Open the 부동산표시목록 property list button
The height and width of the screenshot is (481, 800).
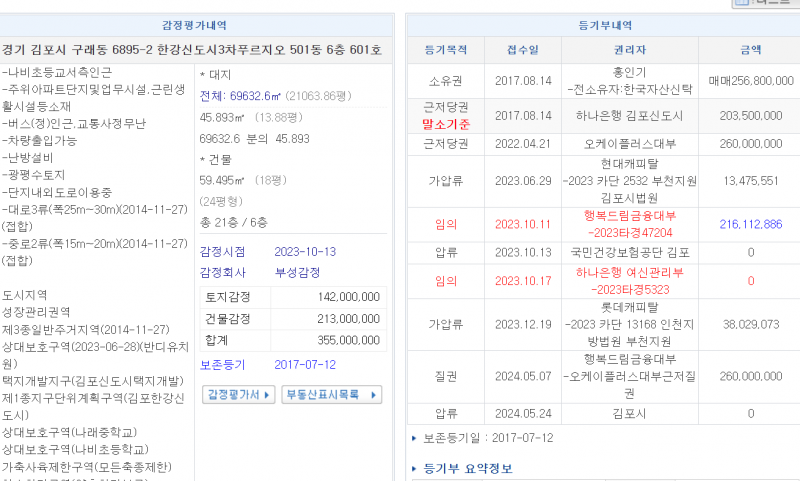[x=331, y=395]
